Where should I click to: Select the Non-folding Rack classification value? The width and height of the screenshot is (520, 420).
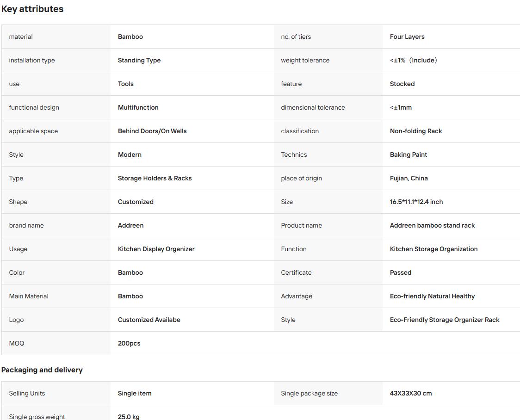pos(416,131)
